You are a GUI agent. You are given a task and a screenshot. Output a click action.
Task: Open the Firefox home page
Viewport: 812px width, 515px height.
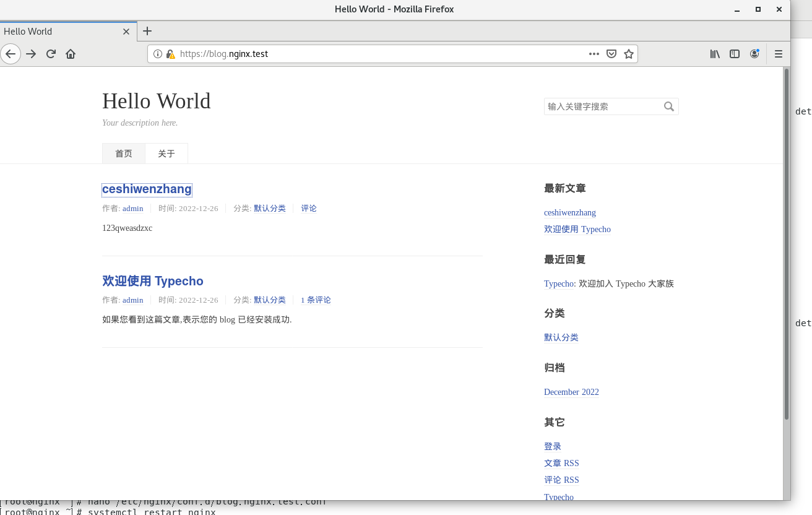[x=71, y=54]
